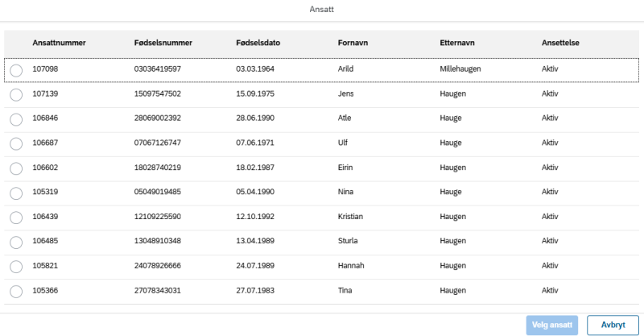This screenshot has width=644, height=336.
Task: Click employee number 107098
Action: click(x=45, y=69)
